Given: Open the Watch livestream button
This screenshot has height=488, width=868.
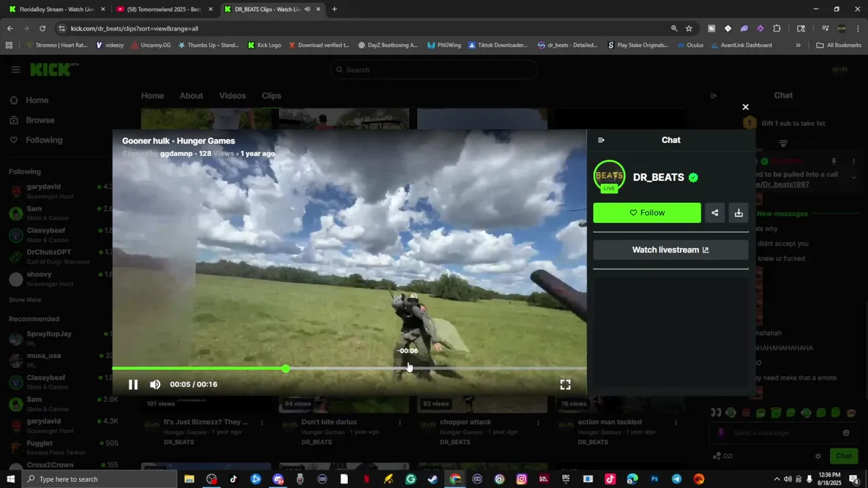Looking at the screenshot, I should coord(671,249).
